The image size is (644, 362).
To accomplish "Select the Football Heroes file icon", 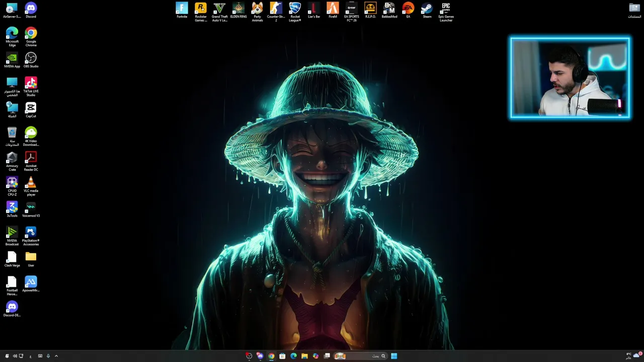I will [12, 286].
